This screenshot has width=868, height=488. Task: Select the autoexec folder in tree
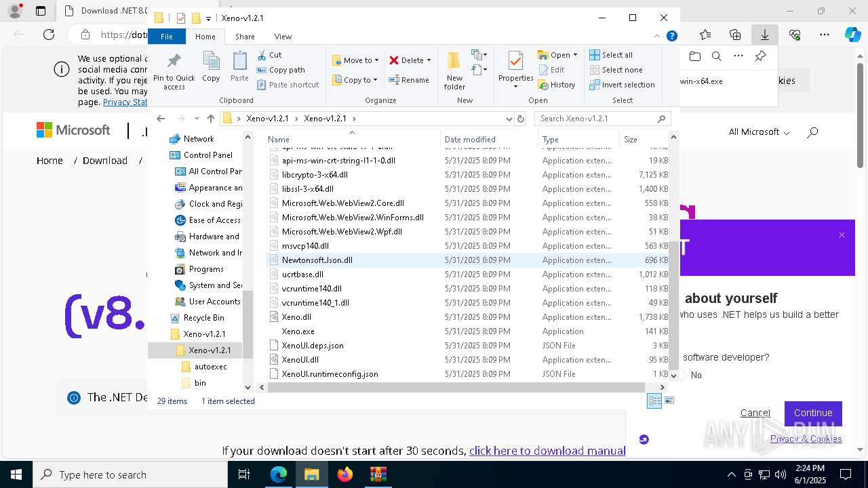(x=210, y=367)
